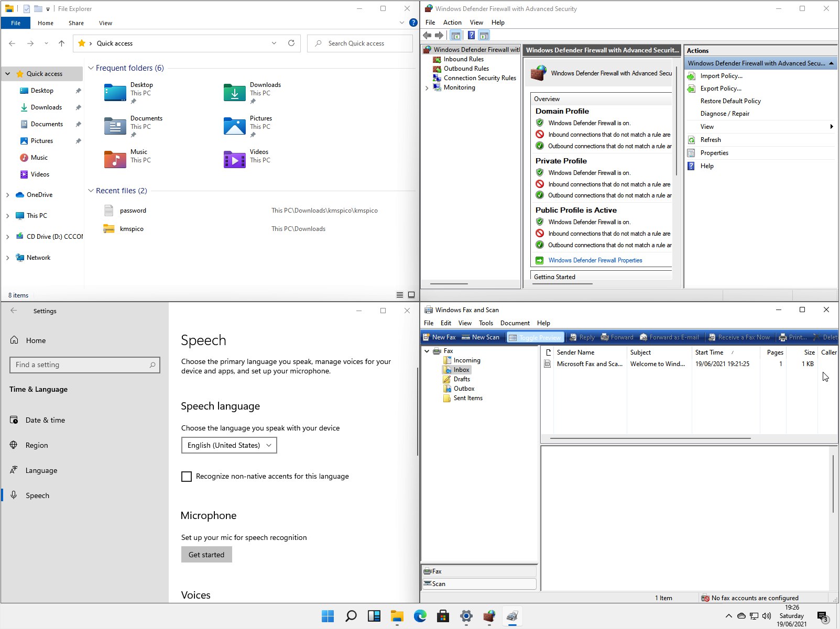This screenshot has width=840, height=629.
Task: Click File Explorer Up arrow button
Action: point(62,43)
